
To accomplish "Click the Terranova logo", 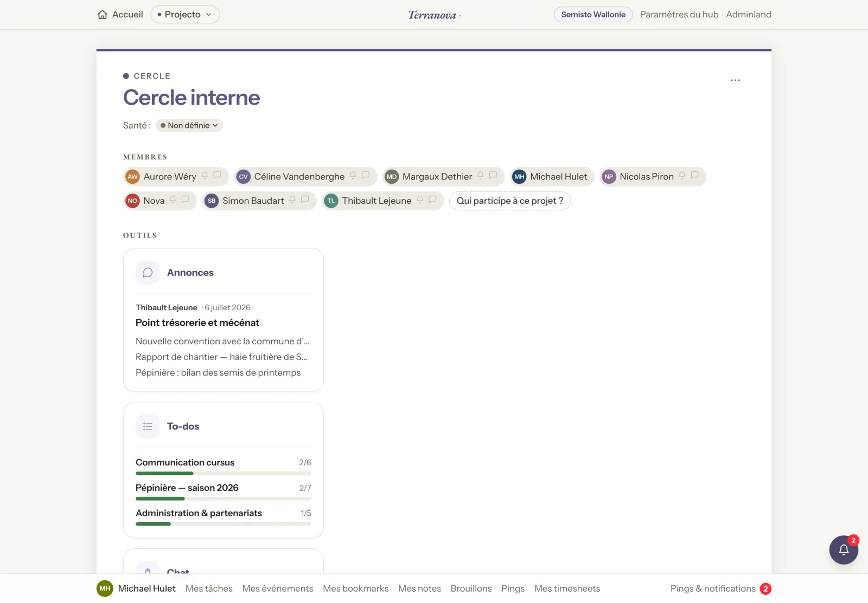I will tap(433, 15).
